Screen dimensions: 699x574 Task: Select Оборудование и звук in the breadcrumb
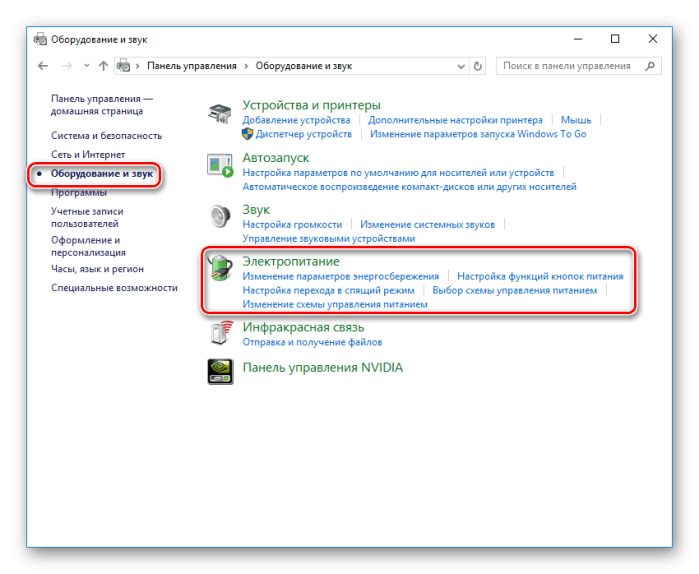tap(304, 66)
